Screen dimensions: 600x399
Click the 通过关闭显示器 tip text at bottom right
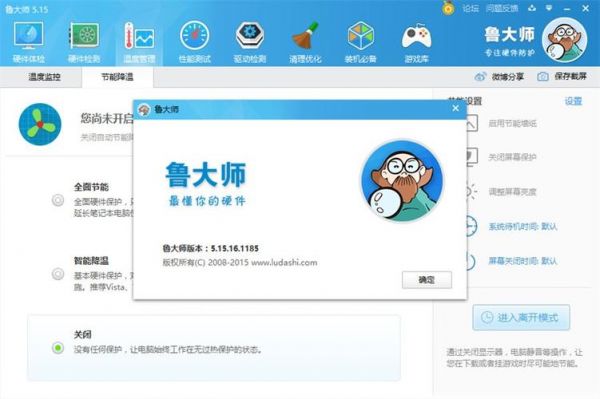(x=514, y=357)
